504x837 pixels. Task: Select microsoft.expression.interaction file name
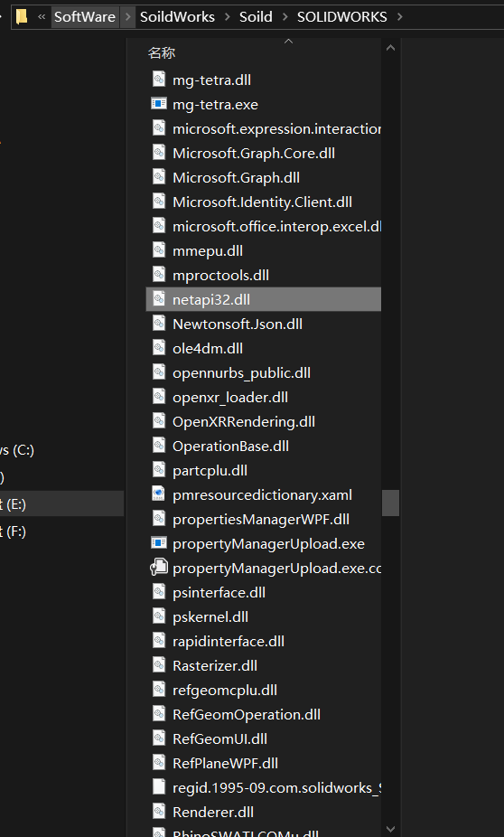point(276,128)
